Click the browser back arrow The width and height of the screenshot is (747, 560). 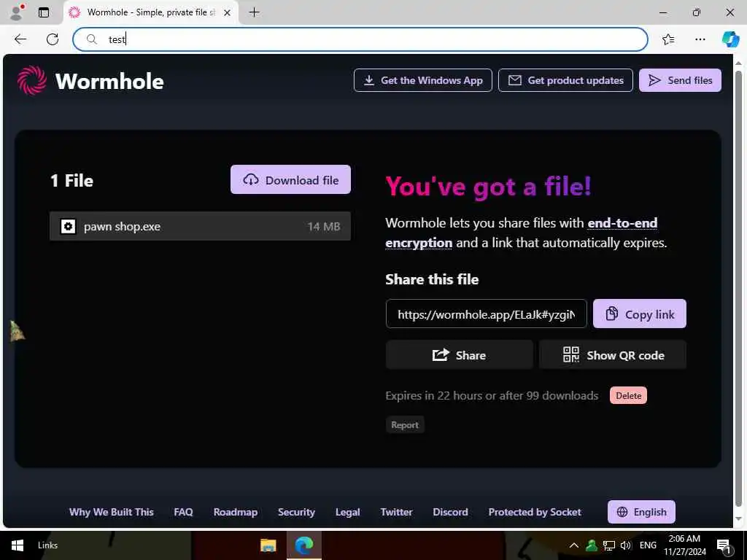click(x=20, y=39)
